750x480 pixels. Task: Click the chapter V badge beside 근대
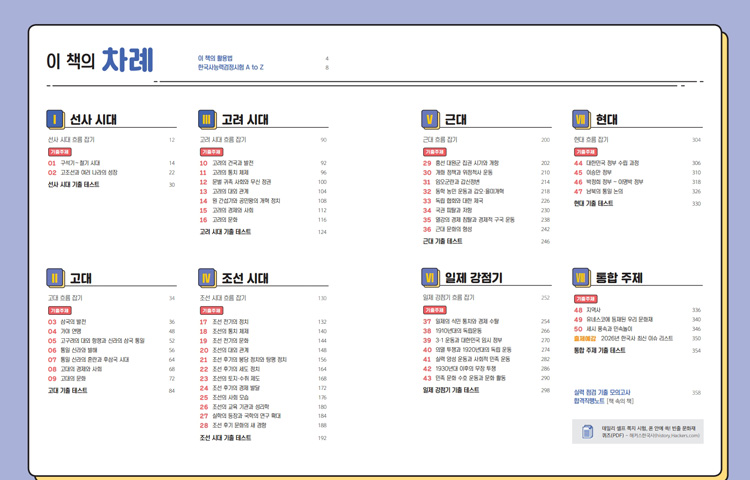click(430, 120)
